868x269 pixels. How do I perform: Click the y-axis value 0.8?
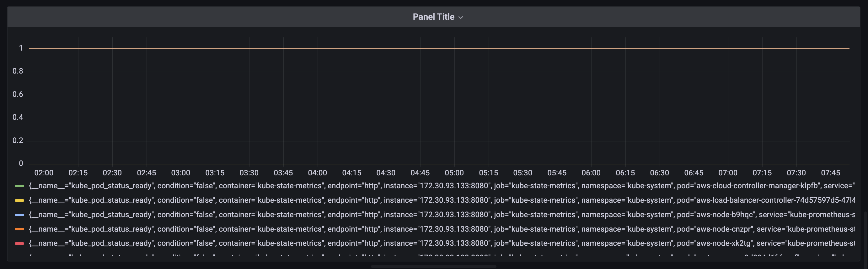[18, 71]
